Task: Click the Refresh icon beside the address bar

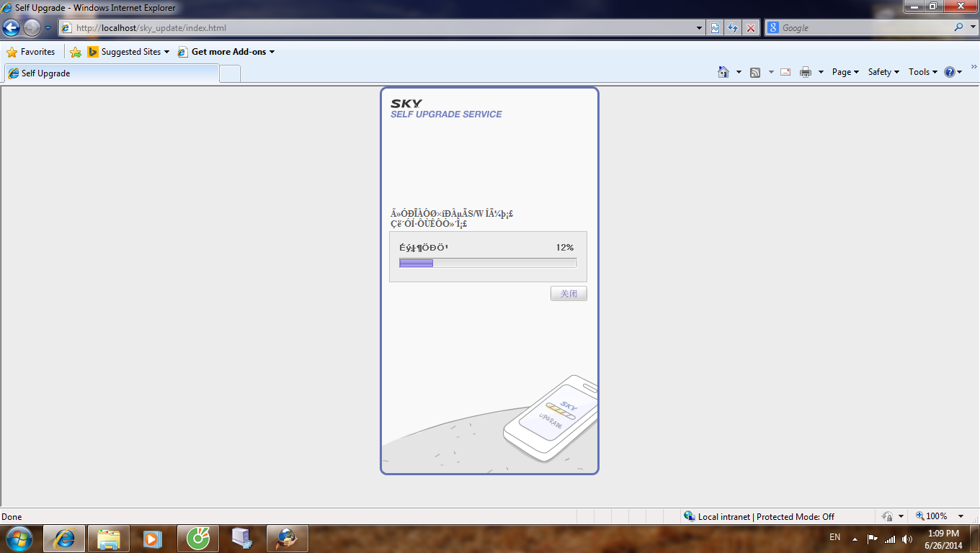Action: [733, 28]
